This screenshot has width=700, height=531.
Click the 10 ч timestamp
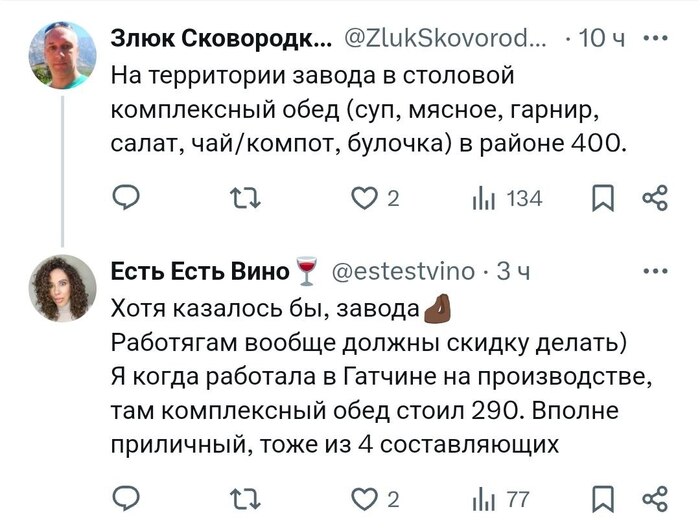[x=603, y=40]
